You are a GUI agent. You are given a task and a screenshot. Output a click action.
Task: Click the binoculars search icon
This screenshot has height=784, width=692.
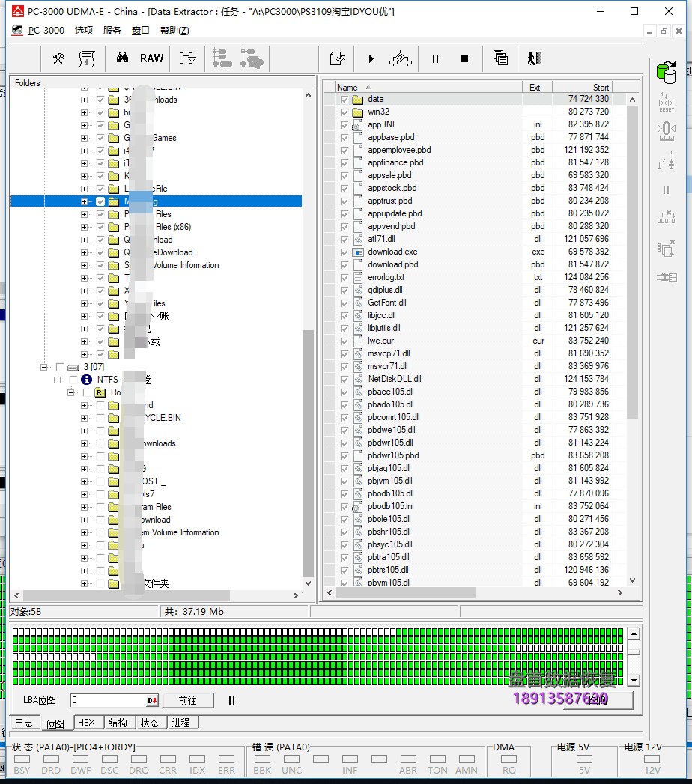point(122,58)
